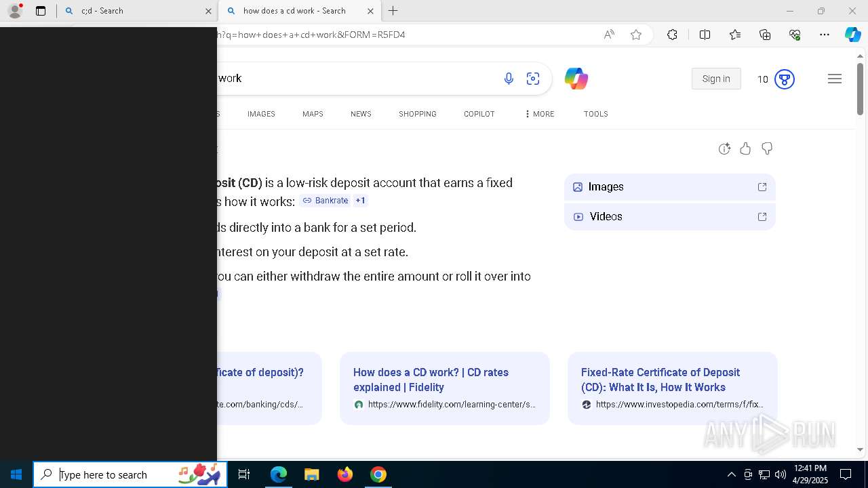This screenshot has width=868, height=488.
Task: Switch to the NEWS search tab
Action: [x=361, y=114]
